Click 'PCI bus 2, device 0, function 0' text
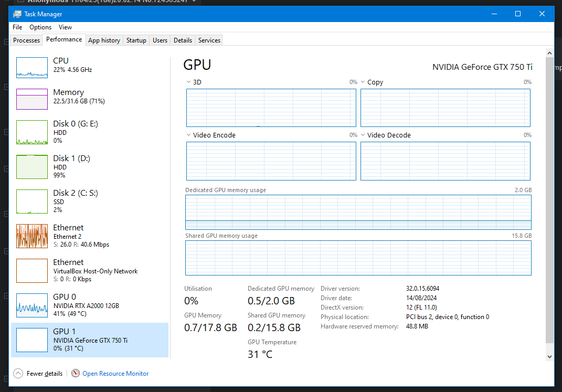 pyautogui.click(x=448, y=317)
